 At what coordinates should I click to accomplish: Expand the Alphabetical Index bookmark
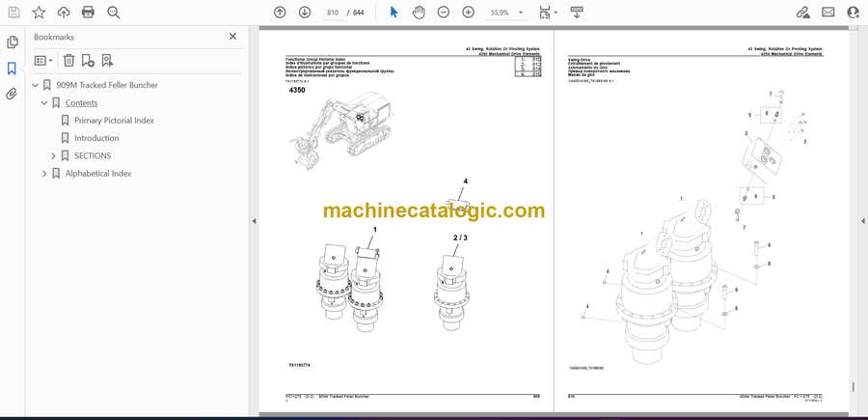(x=44, y=174)
